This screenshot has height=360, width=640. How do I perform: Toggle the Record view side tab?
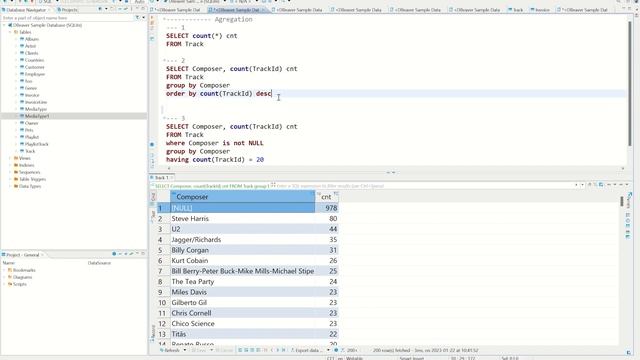click(x=153, y=333)
